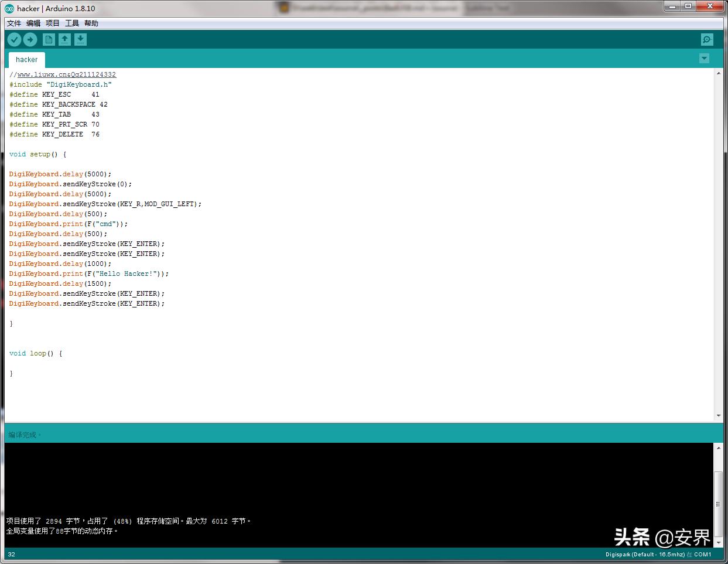Click the print(F("Hello Hacker!")) line

[x=89, y=274]
